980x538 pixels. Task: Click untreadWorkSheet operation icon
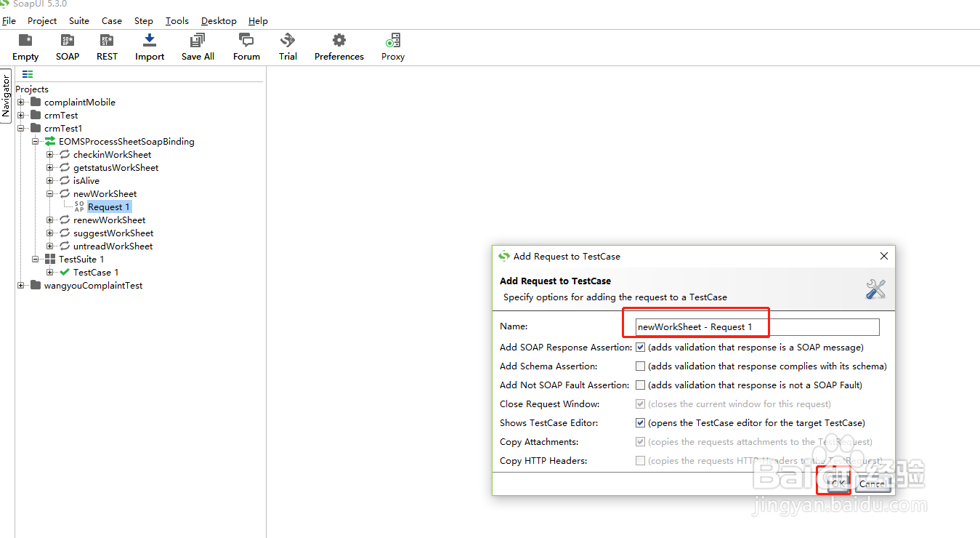tap(65, 246)
